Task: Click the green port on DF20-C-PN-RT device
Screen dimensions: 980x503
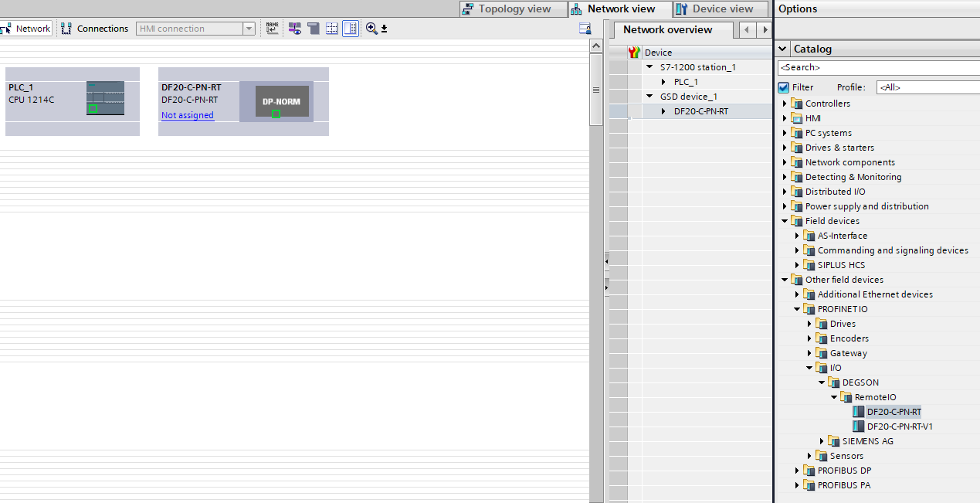Action: tap(276, 114)
